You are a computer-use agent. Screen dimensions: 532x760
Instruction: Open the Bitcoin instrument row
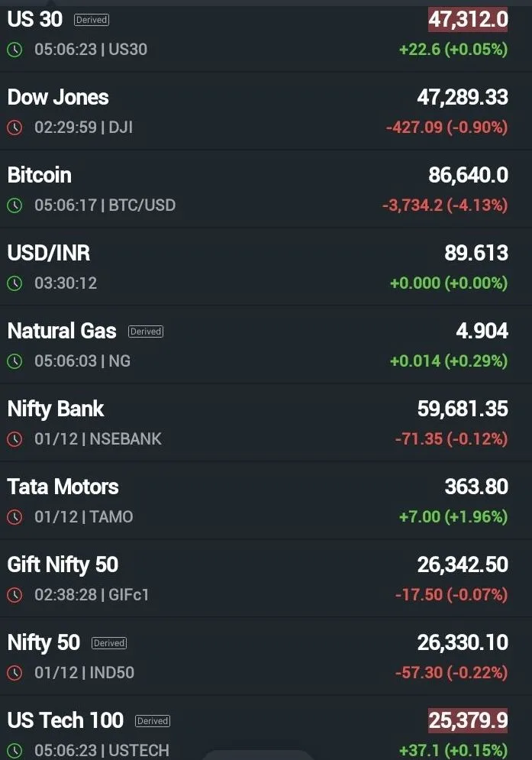[39, 175]
